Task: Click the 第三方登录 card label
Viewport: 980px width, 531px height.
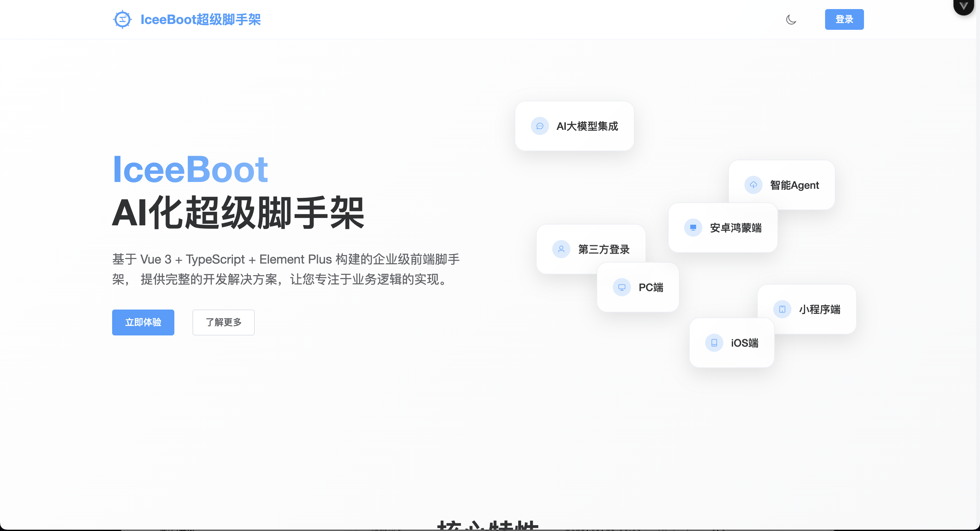Action: point(604,249)
